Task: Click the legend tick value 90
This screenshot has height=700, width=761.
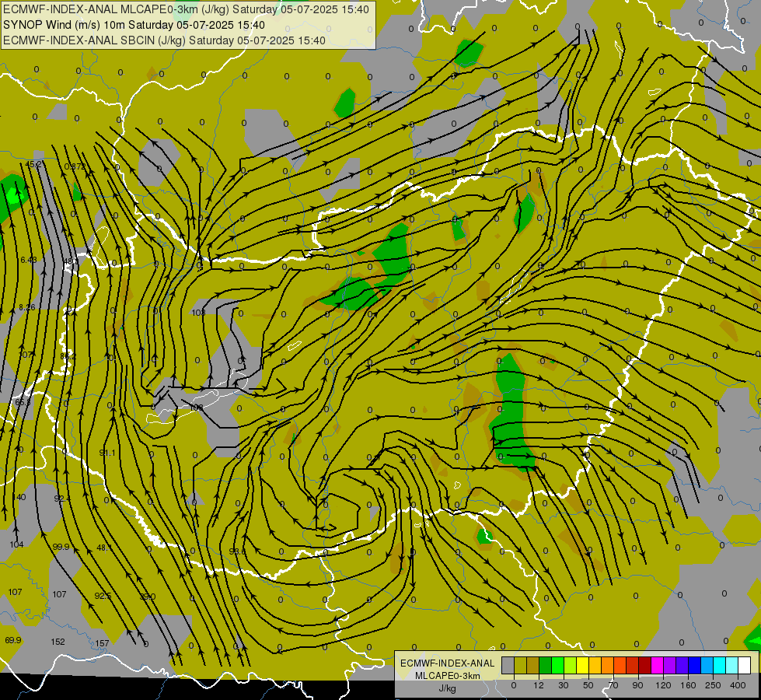Action: tap(637, 685)
